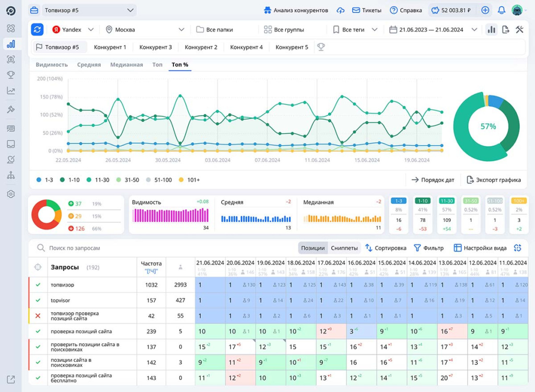535x392 pixels.
Task: Open the bar chart positions sidebar icon
Action: point(11,44)
